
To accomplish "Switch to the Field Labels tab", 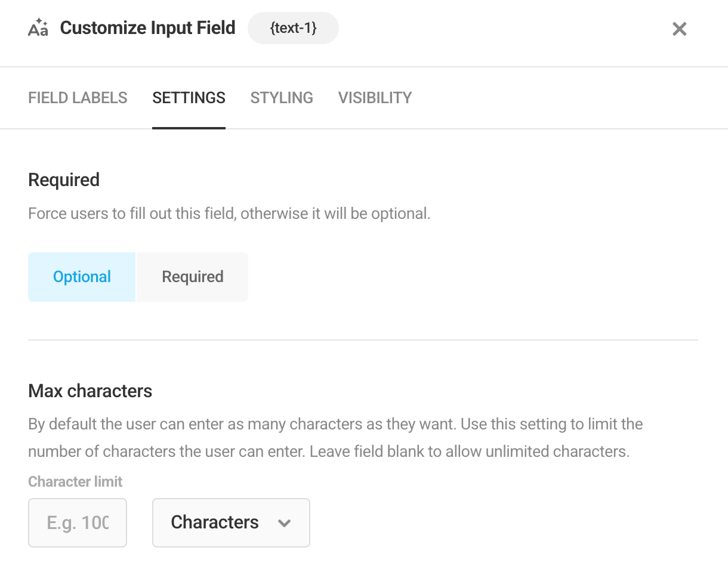I will click(78, 98).
